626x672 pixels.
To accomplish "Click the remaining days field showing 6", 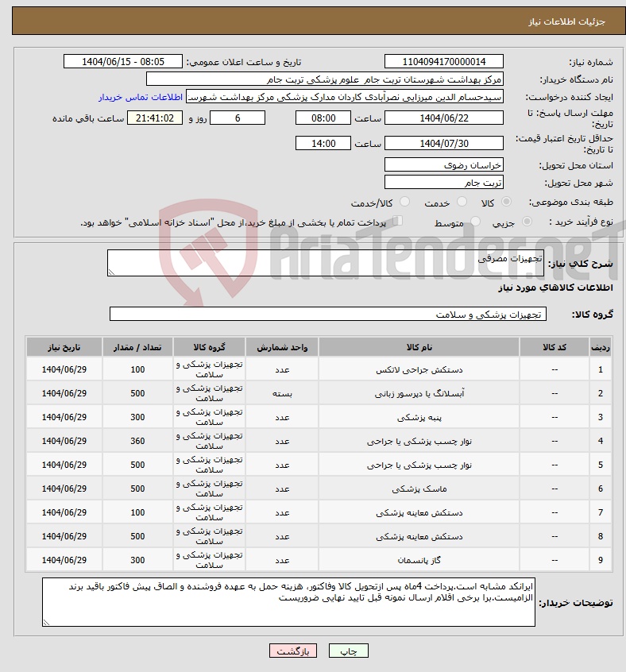I will tap(238, 118).
